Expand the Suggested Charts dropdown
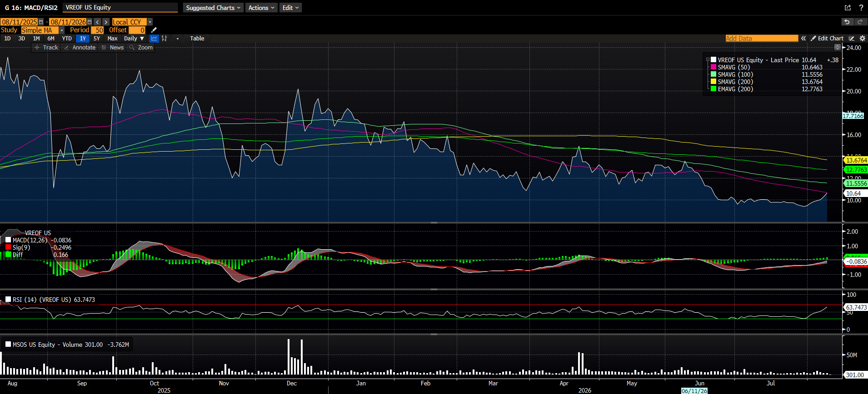 tap(213, 8)
